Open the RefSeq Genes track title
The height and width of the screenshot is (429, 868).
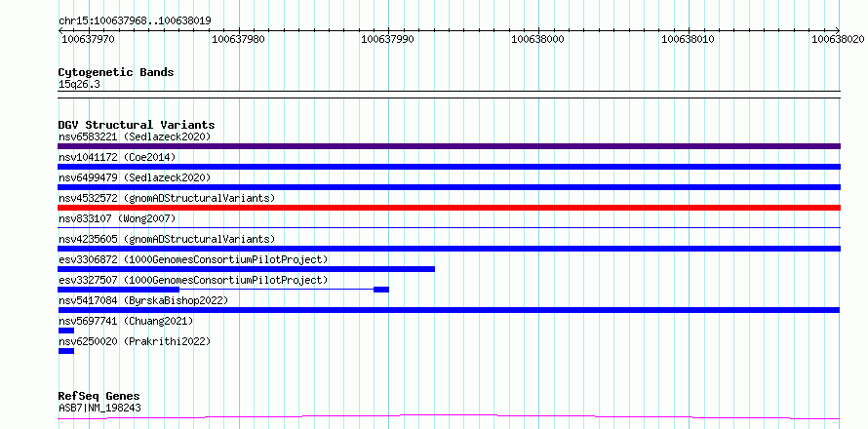[x=99, y=397]
